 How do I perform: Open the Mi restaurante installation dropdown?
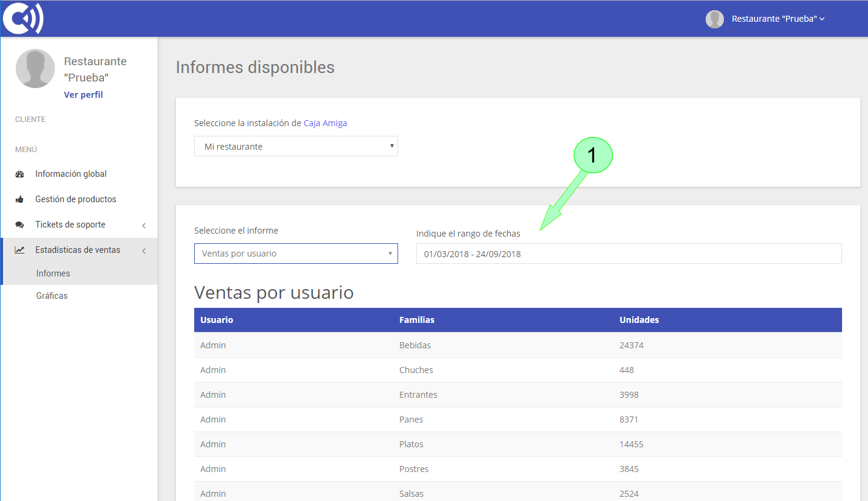tap(296, 146)
